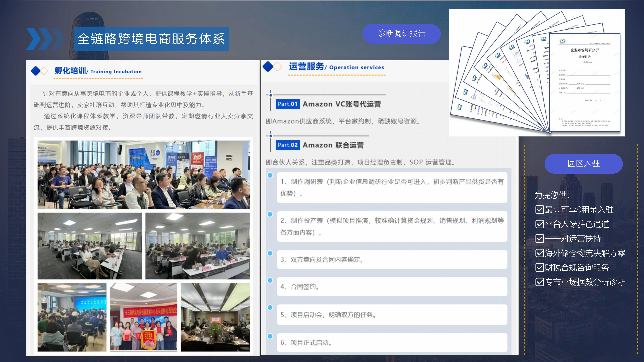Screen dimensions: 644x362
Task: Click the blue diamond icon beside 孵化培训
Action: click(36, 71)
